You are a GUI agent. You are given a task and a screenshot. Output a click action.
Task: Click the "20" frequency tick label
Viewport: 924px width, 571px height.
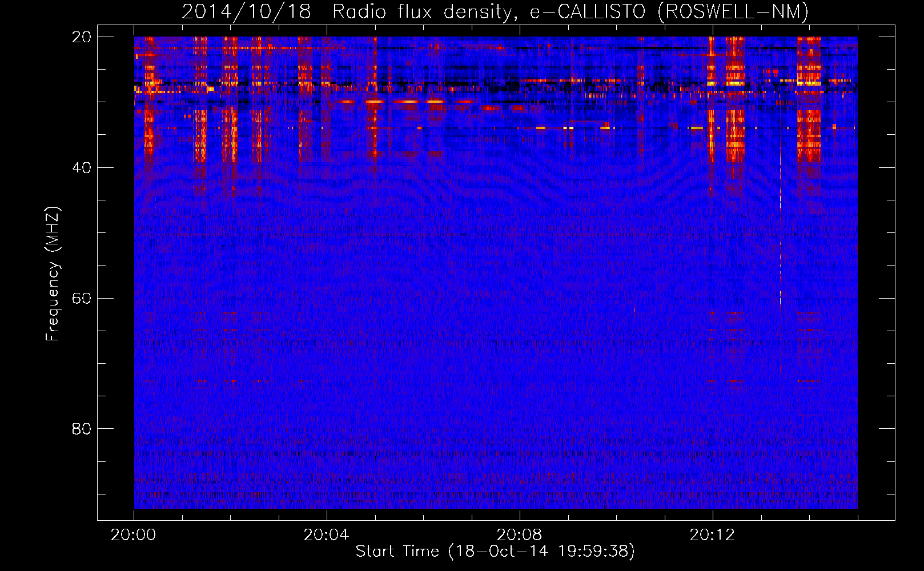tap(81, 37)
